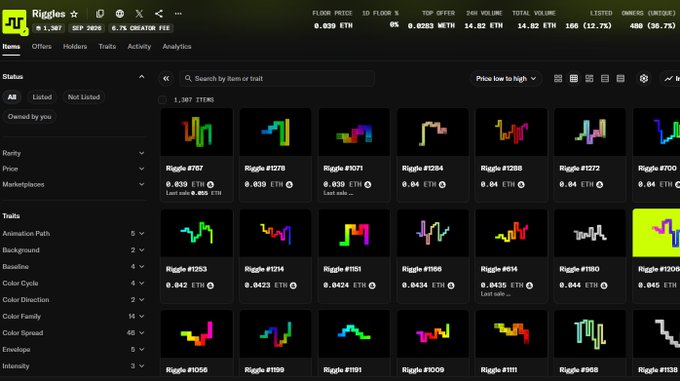Click the 1,307 supply badge
Image resolution: width=680 pixels, height=381 pixels.
[x=49, y=28]
